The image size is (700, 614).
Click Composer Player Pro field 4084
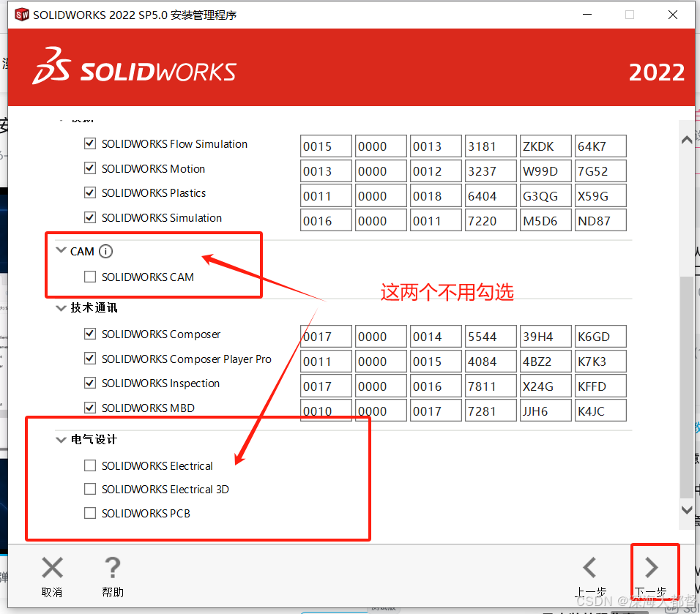tap(491, 362)
